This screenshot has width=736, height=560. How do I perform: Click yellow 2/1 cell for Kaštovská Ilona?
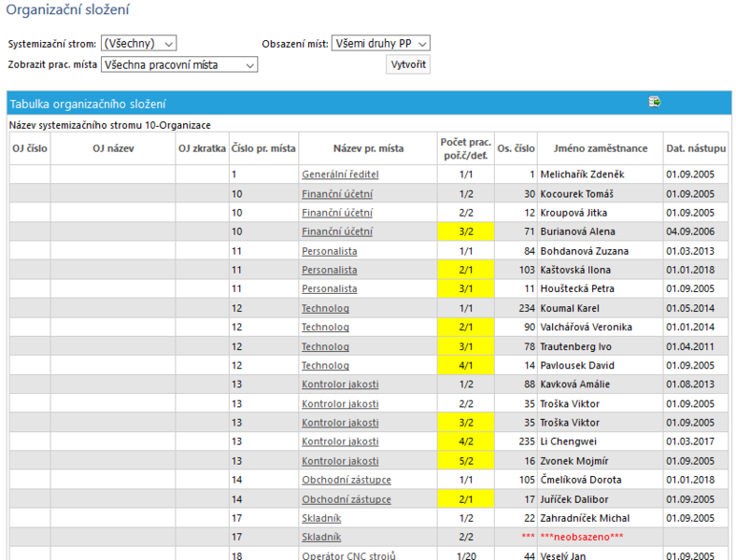pos(466,270)
